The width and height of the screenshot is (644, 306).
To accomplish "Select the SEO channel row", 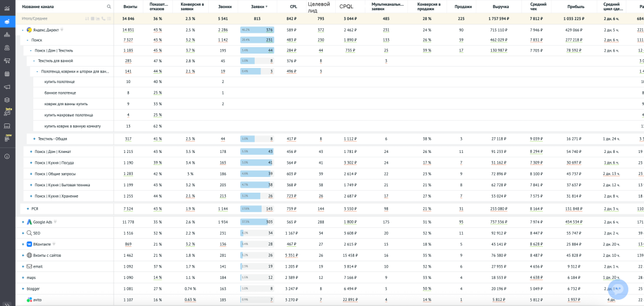I will coord(37,233).
